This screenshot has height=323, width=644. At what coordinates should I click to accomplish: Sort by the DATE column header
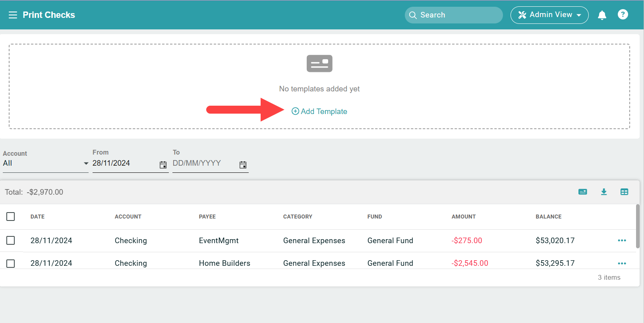37,217
